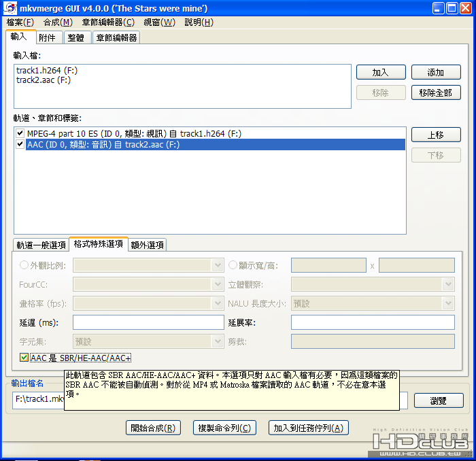Viewport: 476px width, 461px height.
Task: Open the 額外選項 tab
Action: click(148, 245)
